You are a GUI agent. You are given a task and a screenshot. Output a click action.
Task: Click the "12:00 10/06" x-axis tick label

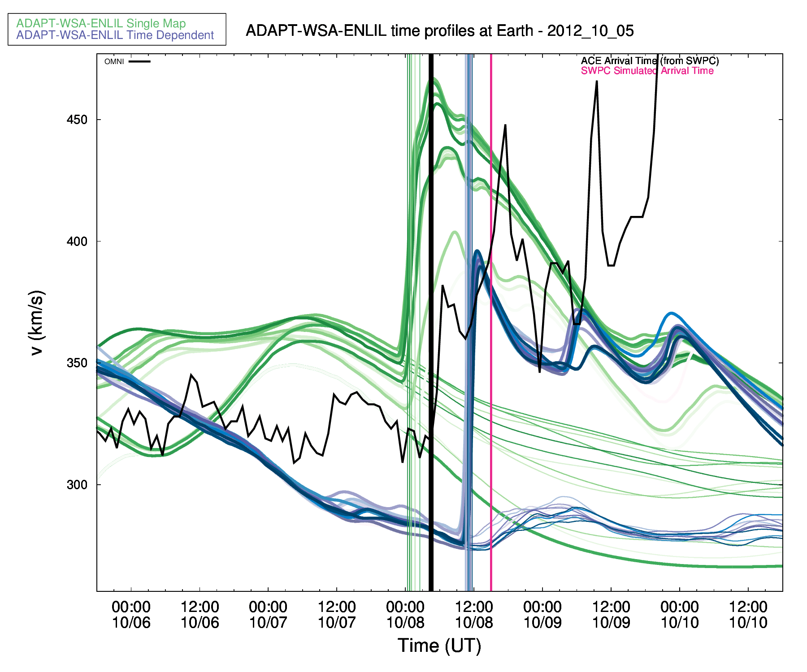[200, 615]
